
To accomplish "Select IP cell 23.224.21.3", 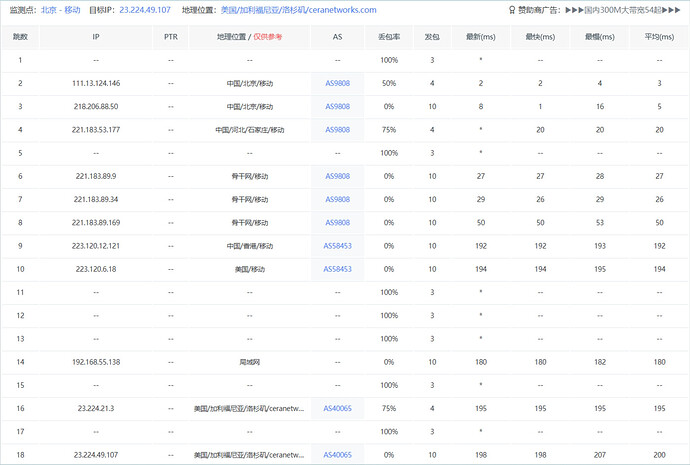I will [x=96, y=408].
